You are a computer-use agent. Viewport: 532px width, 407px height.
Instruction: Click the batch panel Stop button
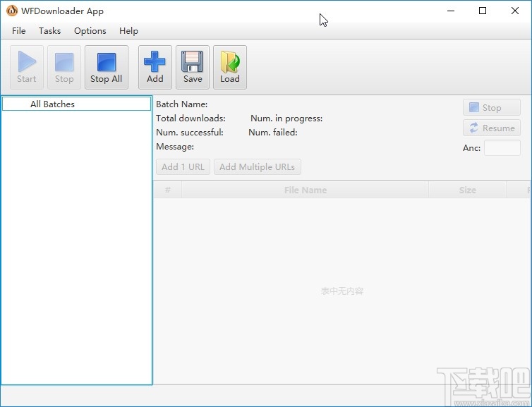(x=492, y=107)
